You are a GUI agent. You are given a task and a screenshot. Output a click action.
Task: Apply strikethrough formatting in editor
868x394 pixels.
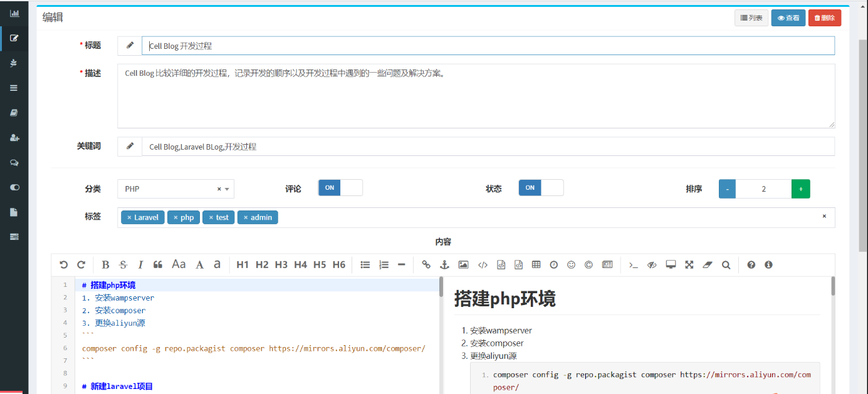point(123,265)
